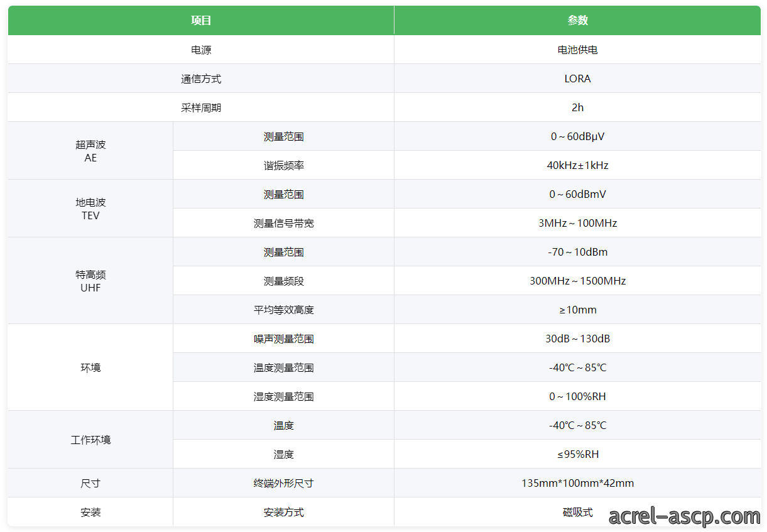The width and height of the screenshot is (767, 532).
Task: Click the 项目 column header
Action: (x=201, y=20)
